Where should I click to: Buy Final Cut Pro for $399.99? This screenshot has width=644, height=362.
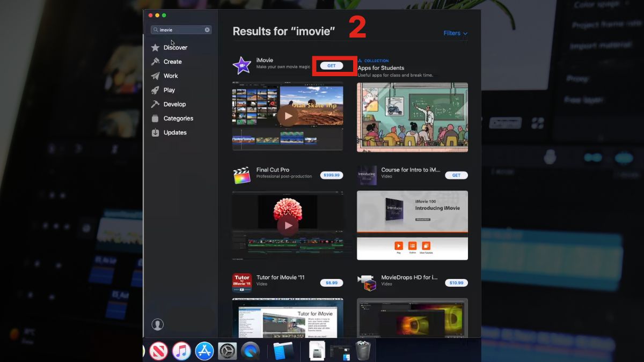pyautogui.click(x=332, y=175)
